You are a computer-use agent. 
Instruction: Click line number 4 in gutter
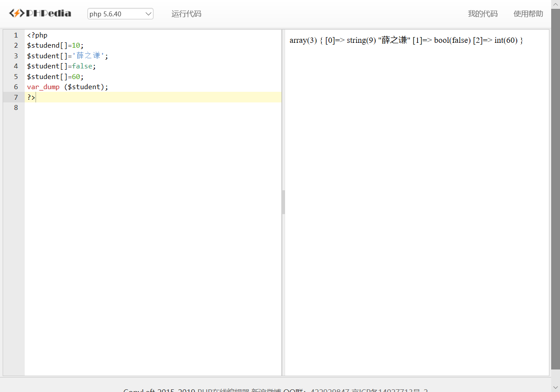(16, 66)
